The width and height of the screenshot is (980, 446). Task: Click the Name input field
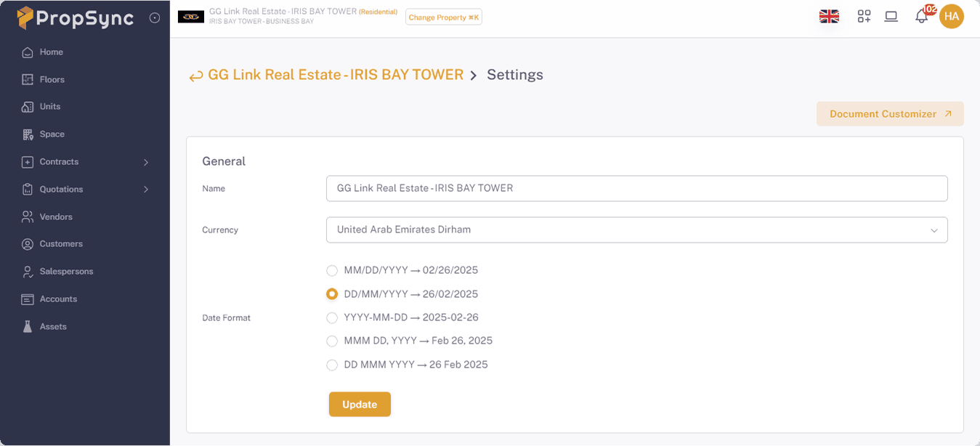(x=637, y=188)
